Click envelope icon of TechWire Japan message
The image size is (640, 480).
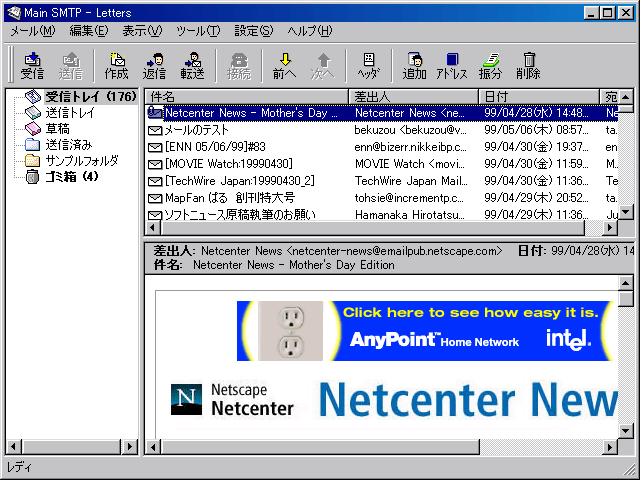[155, 181]
